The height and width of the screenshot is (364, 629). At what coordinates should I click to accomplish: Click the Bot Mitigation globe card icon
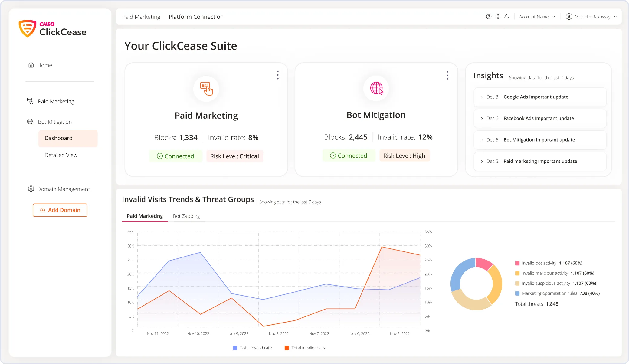tap(376, 88)
